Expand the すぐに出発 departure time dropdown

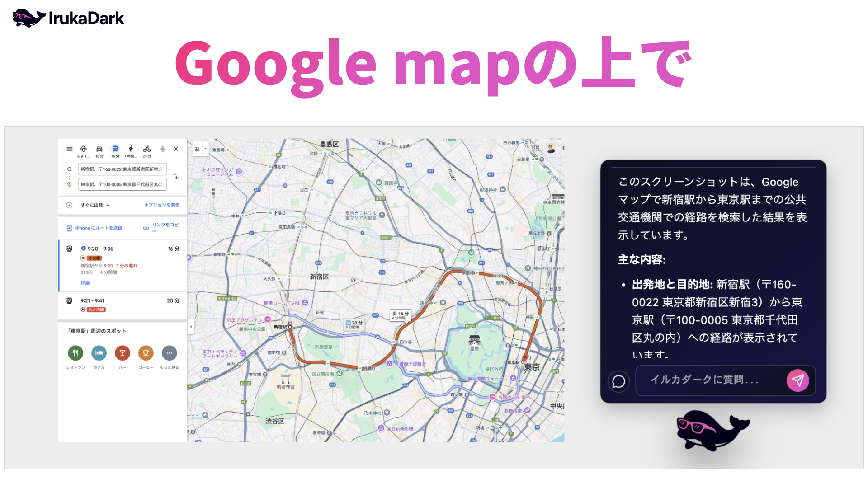coord(95,205)
